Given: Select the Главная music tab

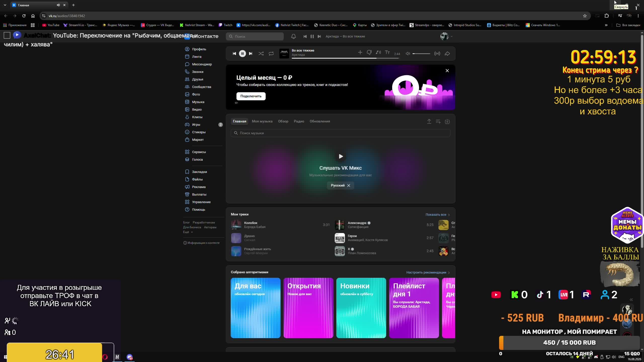Looking at the screenshot, I should [239, 121].
